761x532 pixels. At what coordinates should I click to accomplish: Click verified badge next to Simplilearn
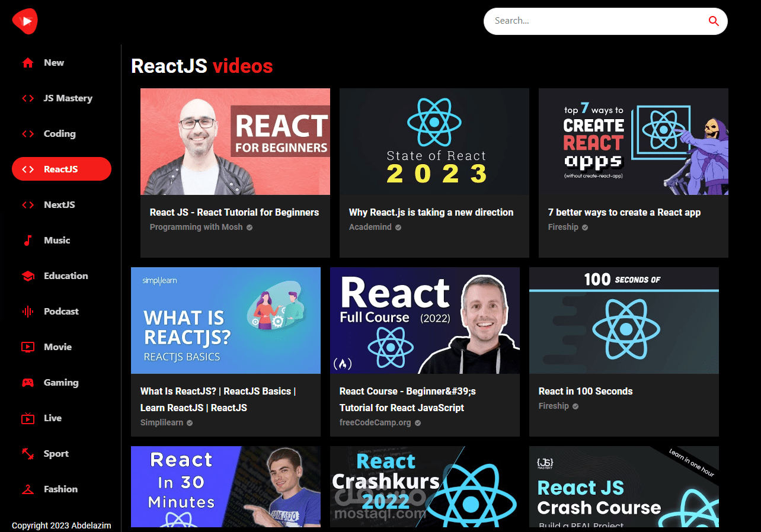(190, 423)
